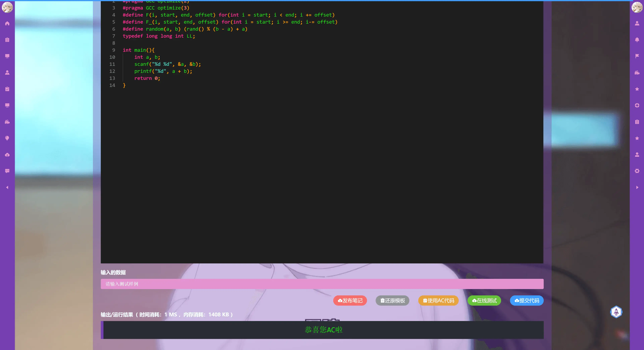Open the chat bubble icon in left sidebar
The image size is (644, 350).
[x=7, y=171]
